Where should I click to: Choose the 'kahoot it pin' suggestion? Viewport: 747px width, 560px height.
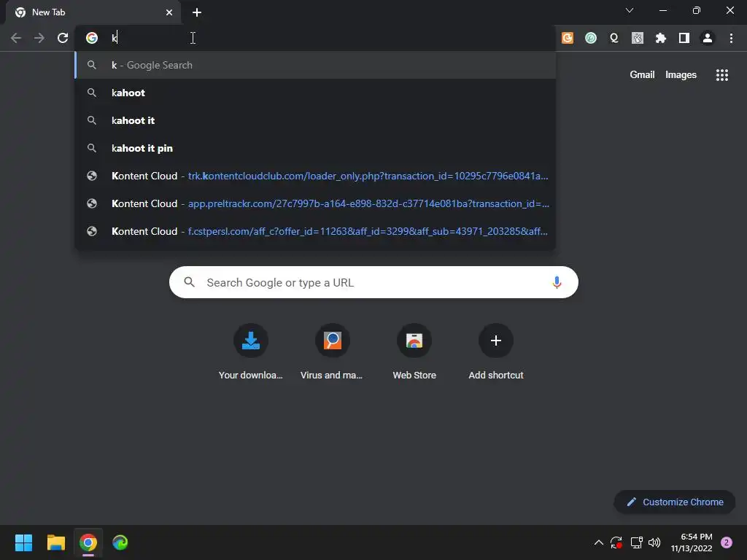click(315, 148)
